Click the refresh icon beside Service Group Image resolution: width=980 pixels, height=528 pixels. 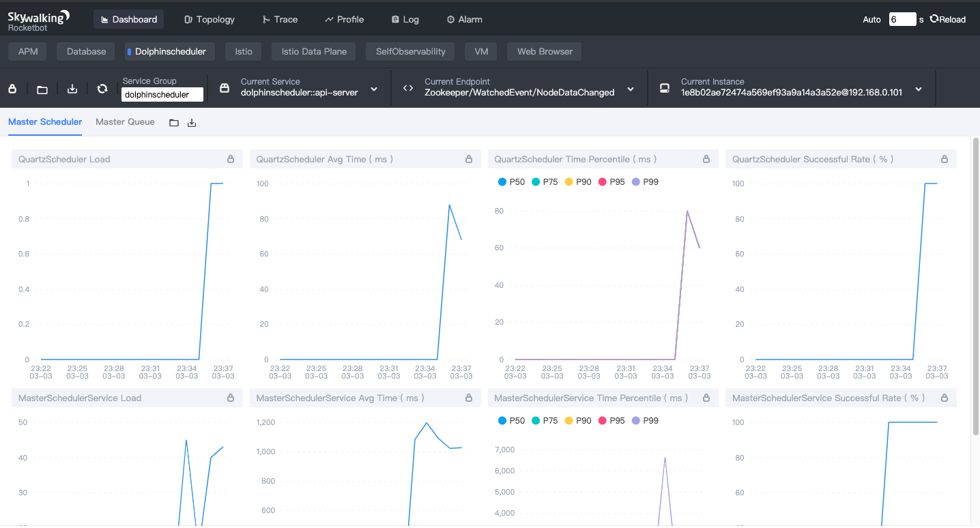coord(102,89)
